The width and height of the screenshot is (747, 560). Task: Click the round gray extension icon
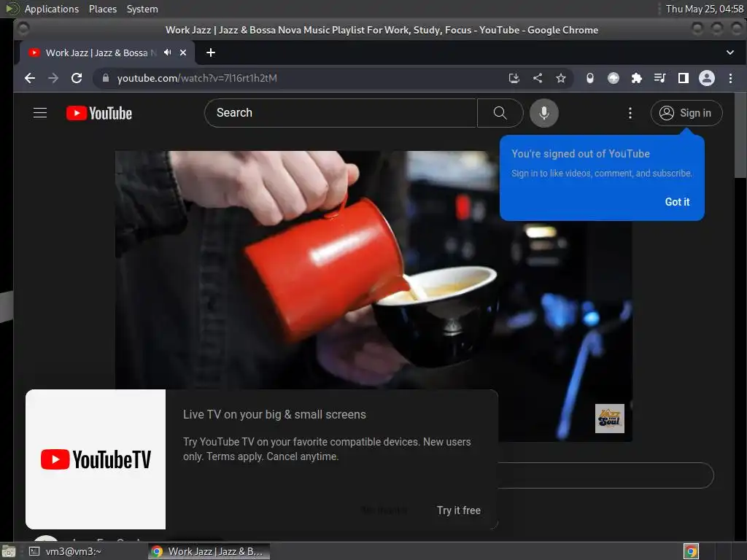(613, 78)
